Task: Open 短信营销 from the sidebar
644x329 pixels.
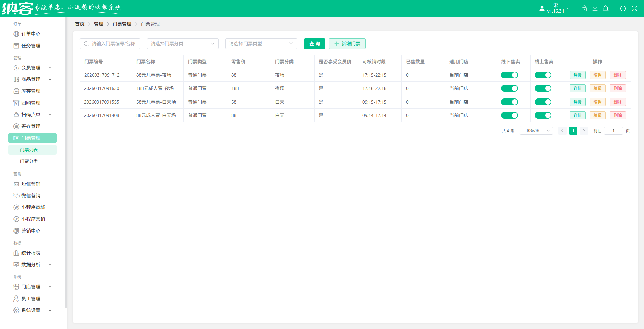Action: [31, 184]
